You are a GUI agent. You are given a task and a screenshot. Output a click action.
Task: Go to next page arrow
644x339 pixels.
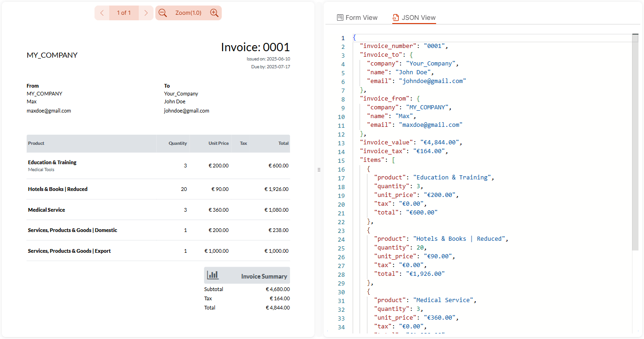pos(146,13)
